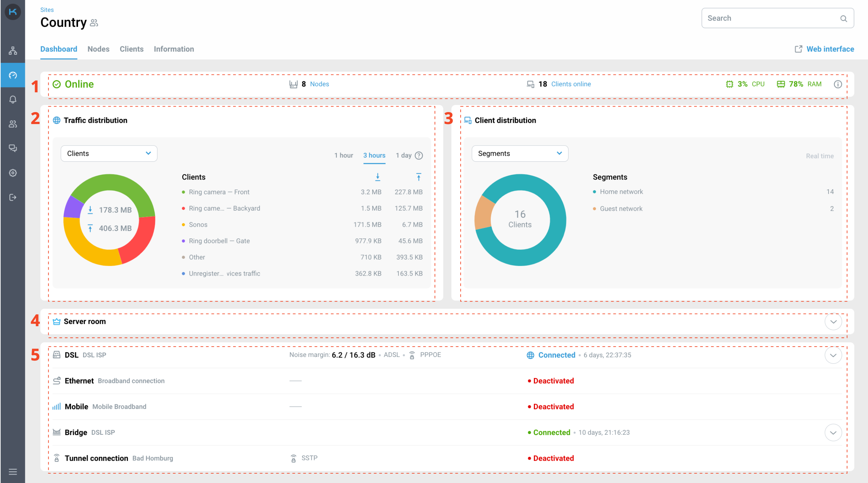The height and width of the screenshot is (483, 868).
Task: Expand the DSL connection details
Action: 833,355
